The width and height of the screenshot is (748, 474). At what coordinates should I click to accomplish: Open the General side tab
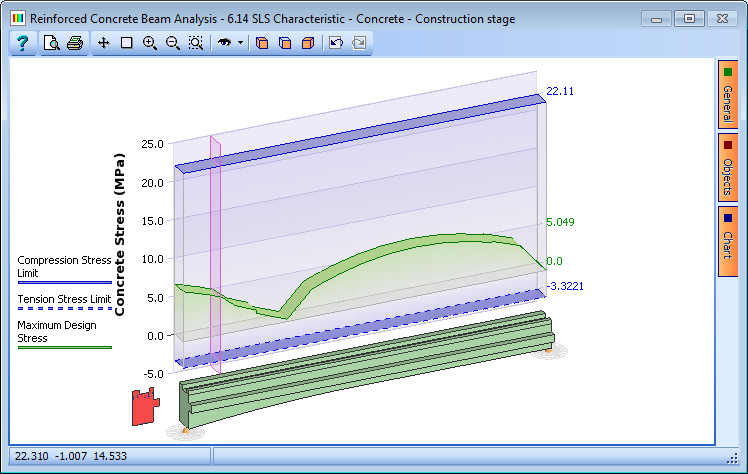pyautogui.click(x=727, y=94)
